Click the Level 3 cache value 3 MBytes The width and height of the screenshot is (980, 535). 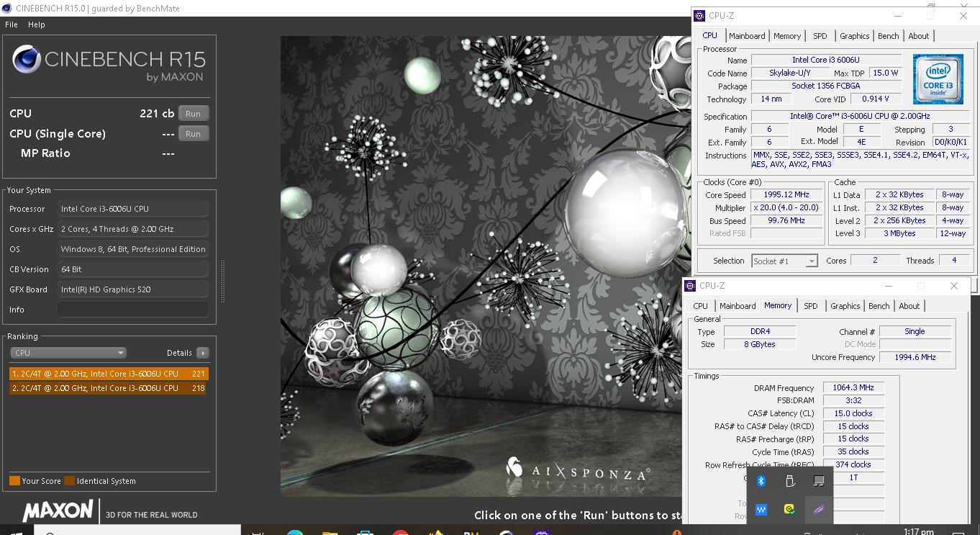click(899, 233)
